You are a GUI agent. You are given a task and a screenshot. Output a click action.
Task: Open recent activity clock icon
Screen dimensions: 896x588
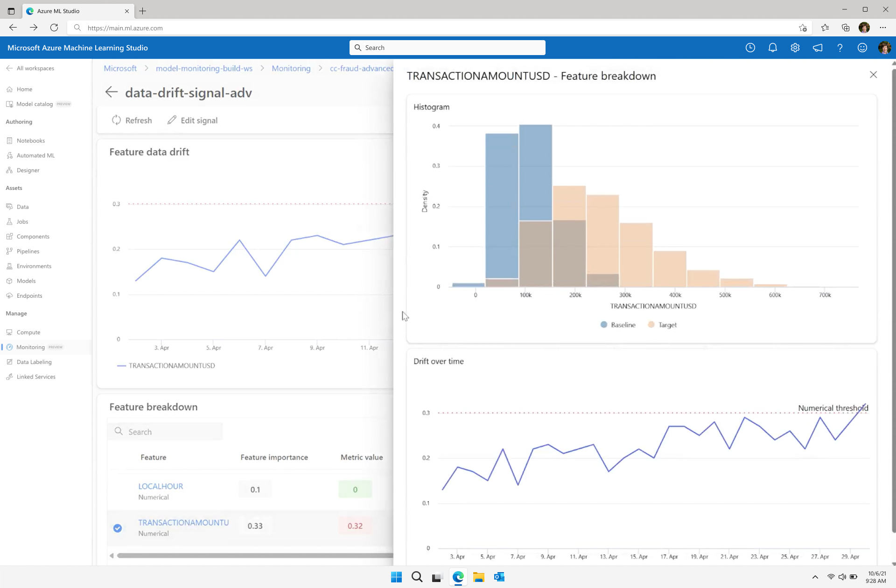click(x=750, y=48)
